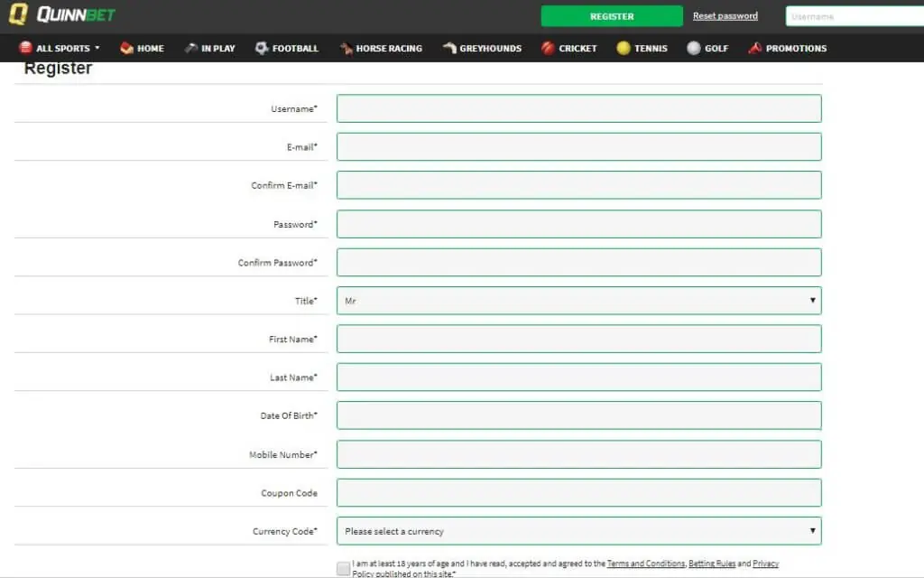This screenshot has height=578, width=924.
Task: Open the Currency Code dropdown
Action: tap(578, 531)
